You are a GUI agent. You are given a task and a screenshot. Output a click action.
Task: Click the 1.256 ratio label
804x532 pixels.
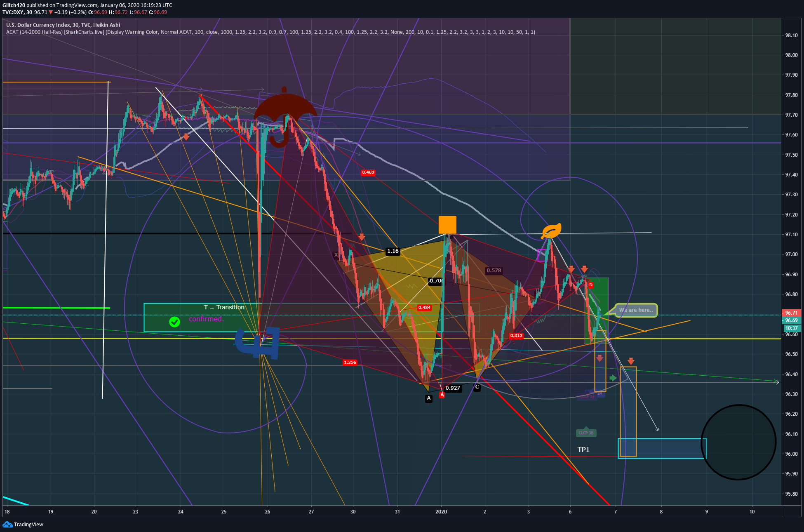pyautogui.click(x=350, y=363)
